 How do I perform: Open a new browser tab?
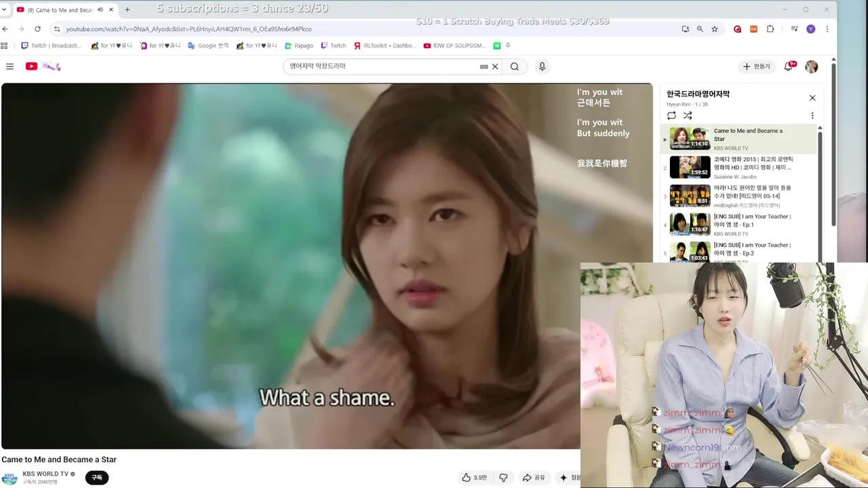click(127, 9)
